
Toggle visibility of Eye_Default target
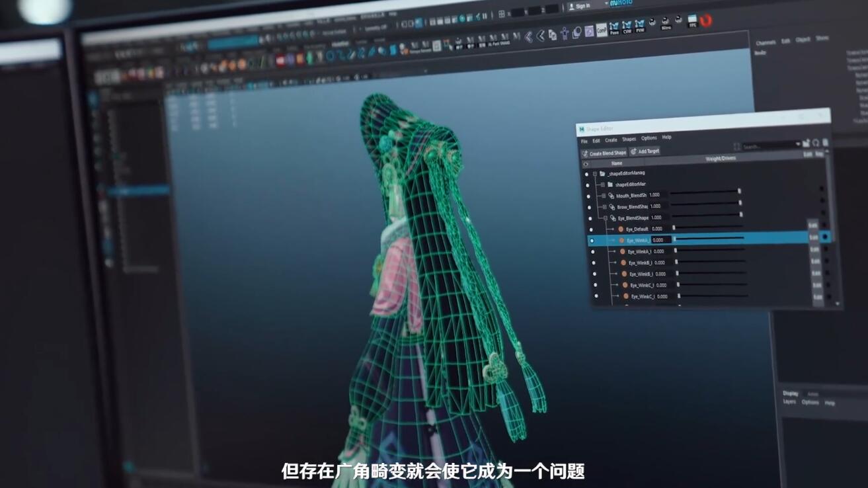click(x=591, y=230)
